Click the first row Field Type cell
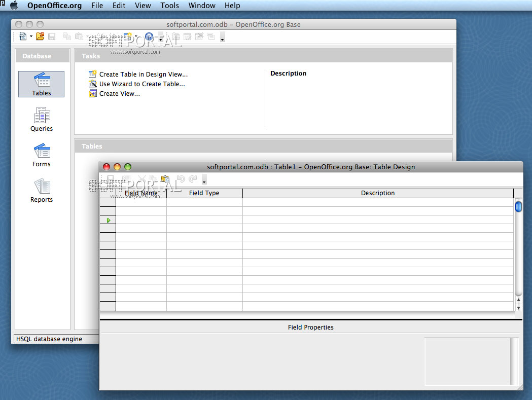This screenshot has height=400, width=532. 204,202
